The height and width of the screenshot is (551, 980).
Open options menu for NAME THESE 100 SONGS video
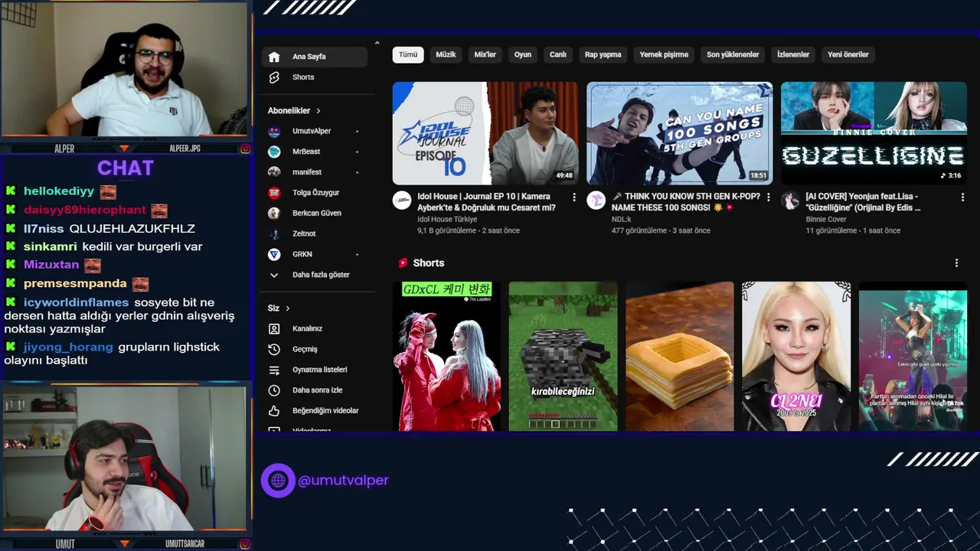(x=769, y=197)
